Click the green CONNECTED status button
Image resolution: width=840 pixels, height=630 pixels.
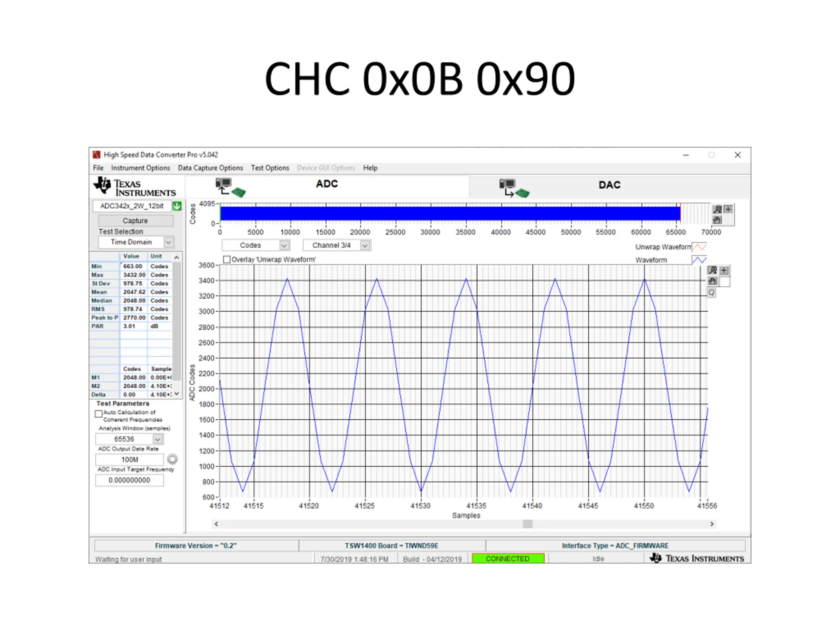coord(508,558)
